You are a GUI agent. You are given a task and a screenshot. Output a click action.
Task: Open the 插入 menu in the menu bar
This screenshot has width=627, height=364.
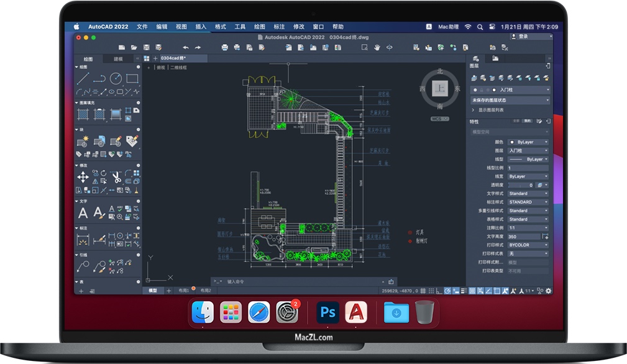point(200,27)
